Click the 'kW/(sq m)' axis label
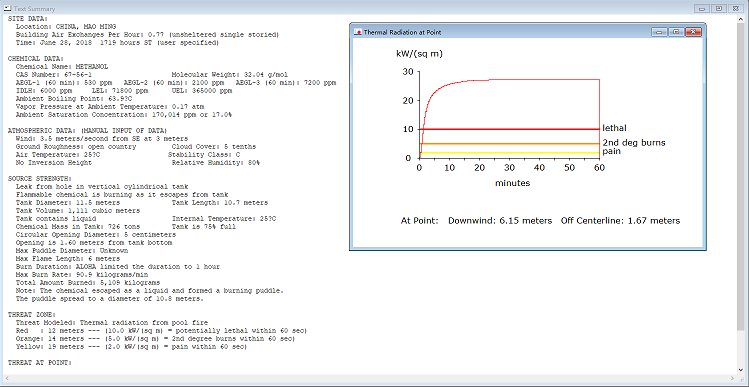This screenshot has height=387, width=749. tap(419, 54)
